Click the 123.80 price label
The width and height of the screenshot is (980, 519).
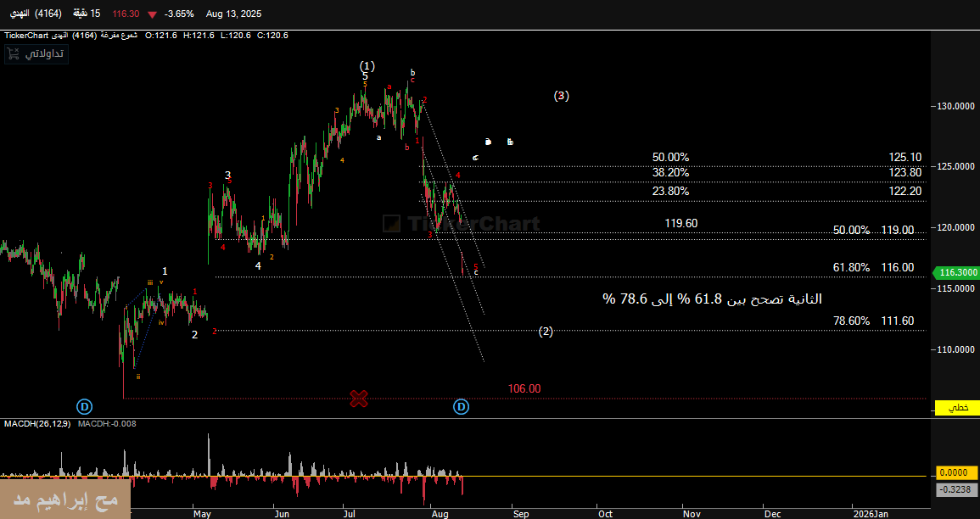pyautogui.click(x=905, y=173)
